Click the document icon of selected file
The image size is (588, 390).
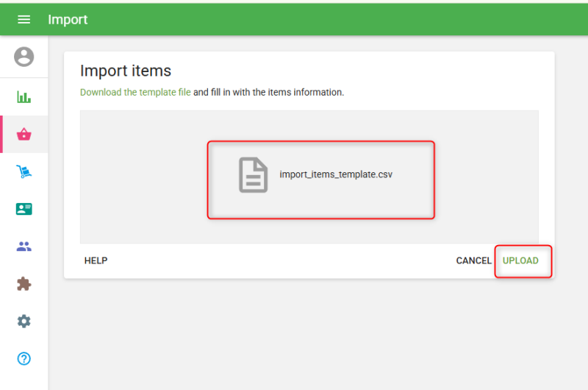(x=253, y=175)
